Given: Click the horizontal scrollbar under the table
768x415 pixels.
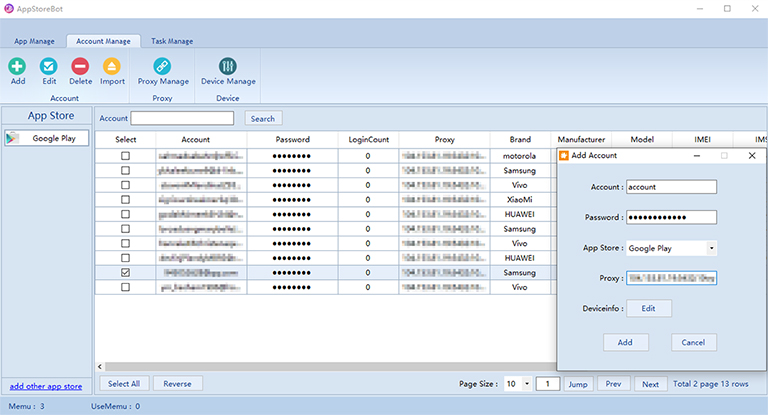Looking at the screenshot, I should [x=320, y=366].
